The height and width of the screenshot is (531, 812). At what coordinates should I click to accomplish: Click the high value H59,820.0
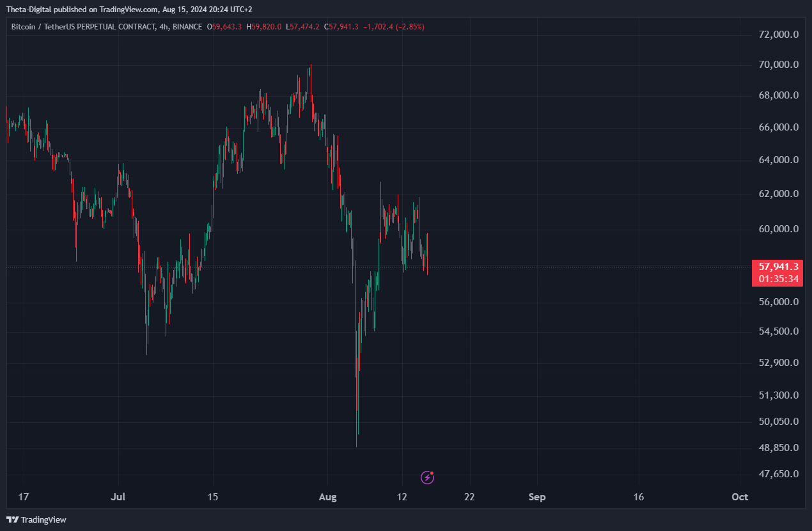coord(265,26)
